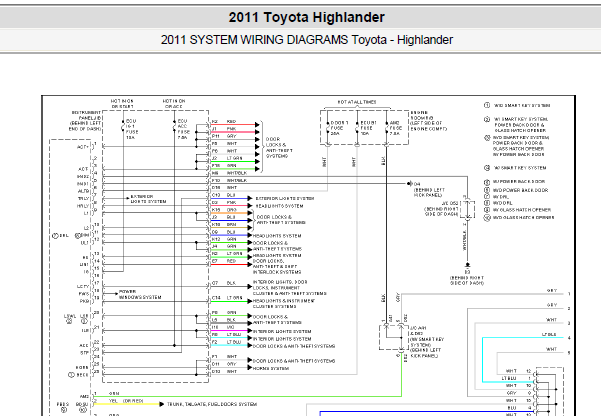Select the "INSTRUMENT PANEL J/B" location label
601x416 pixels.
tap(86, 121)
